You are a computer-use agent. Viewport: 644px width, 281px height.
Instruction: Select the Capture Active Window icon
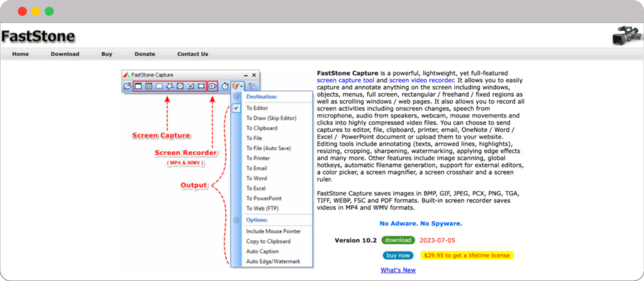click(138, 85)
